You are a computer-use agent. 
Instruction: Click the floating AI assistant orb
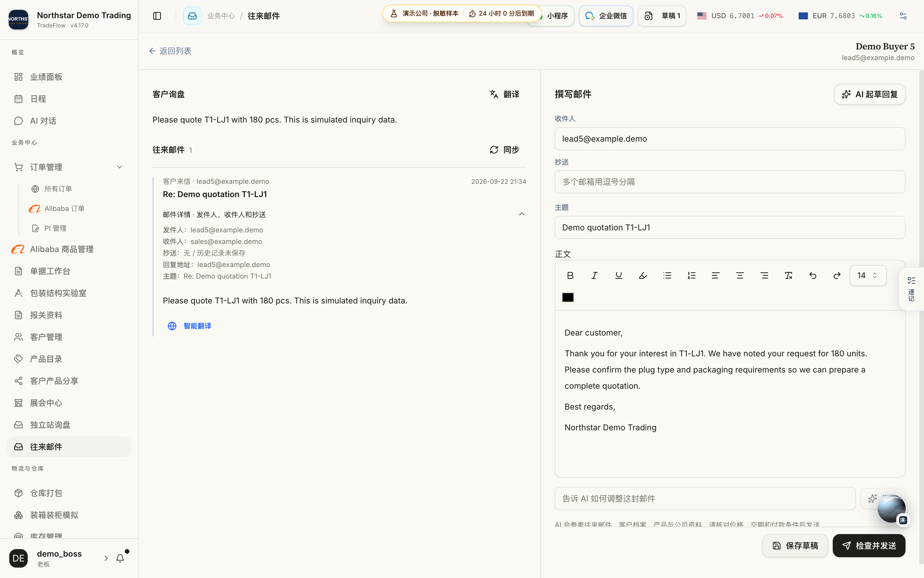click(x=891, y=509)
